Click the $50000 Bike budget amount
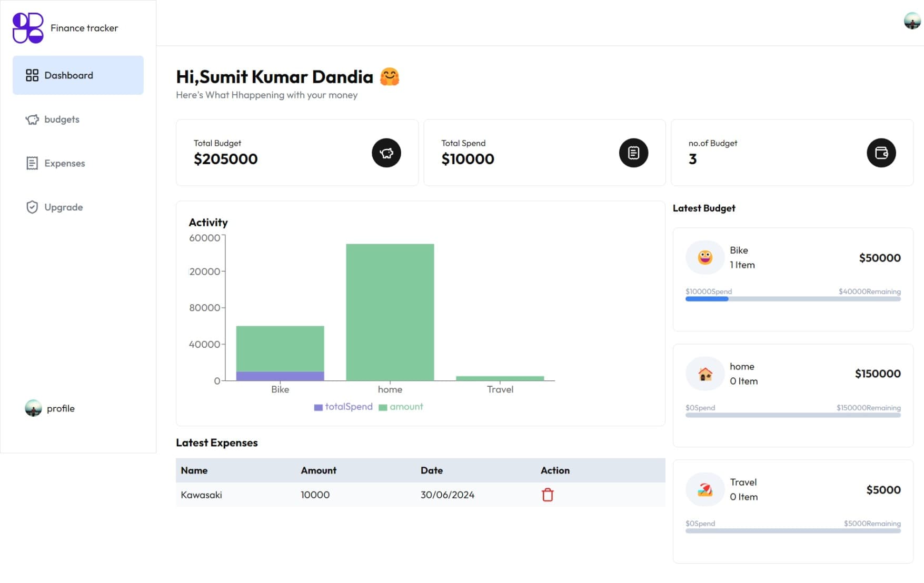The image size is (924, 583). coord(880,258)
